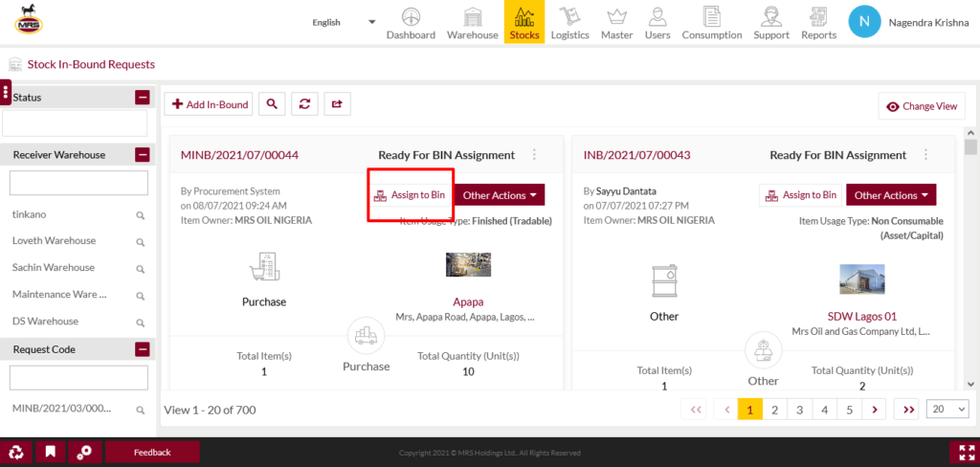Click the Apapa warehouse thumbnail

(468, 264)
